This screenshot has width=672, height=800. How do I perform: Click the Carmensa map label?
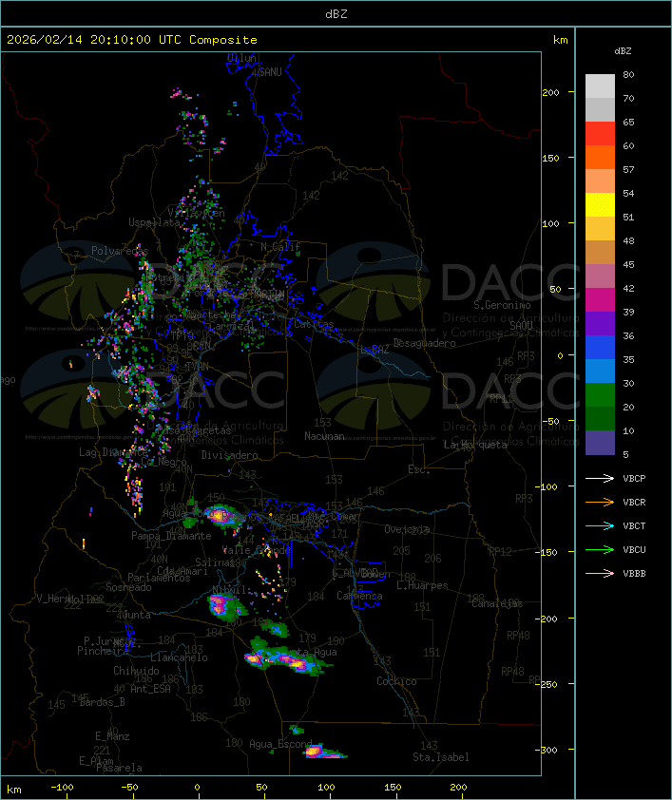click(359, 596)
